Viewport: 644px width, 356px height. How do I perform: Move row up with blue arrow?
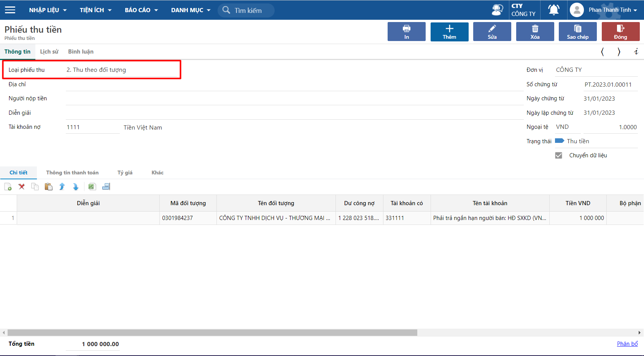[62, 187]
